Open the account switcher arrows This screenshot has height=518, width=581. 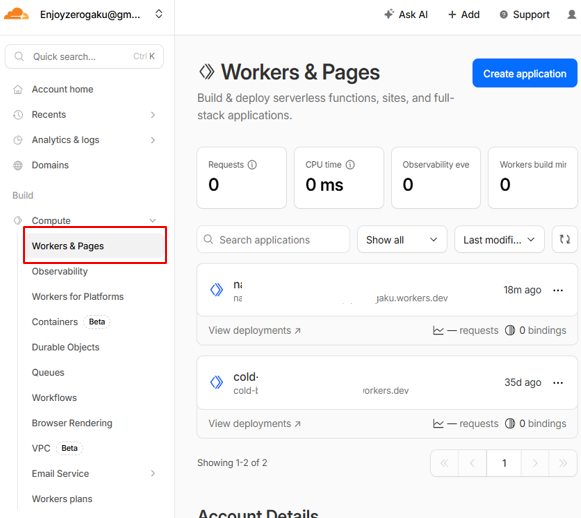coord(159,14)
